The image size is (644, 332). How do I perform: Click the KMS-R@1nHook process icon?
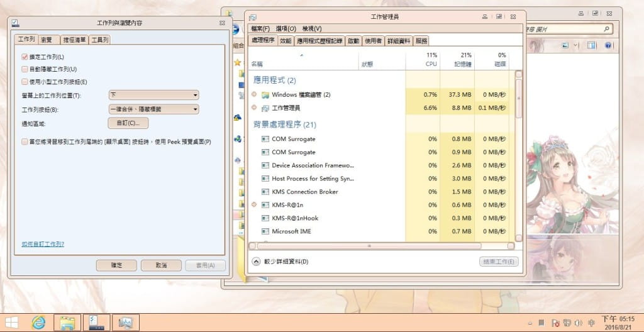point(265,218)
